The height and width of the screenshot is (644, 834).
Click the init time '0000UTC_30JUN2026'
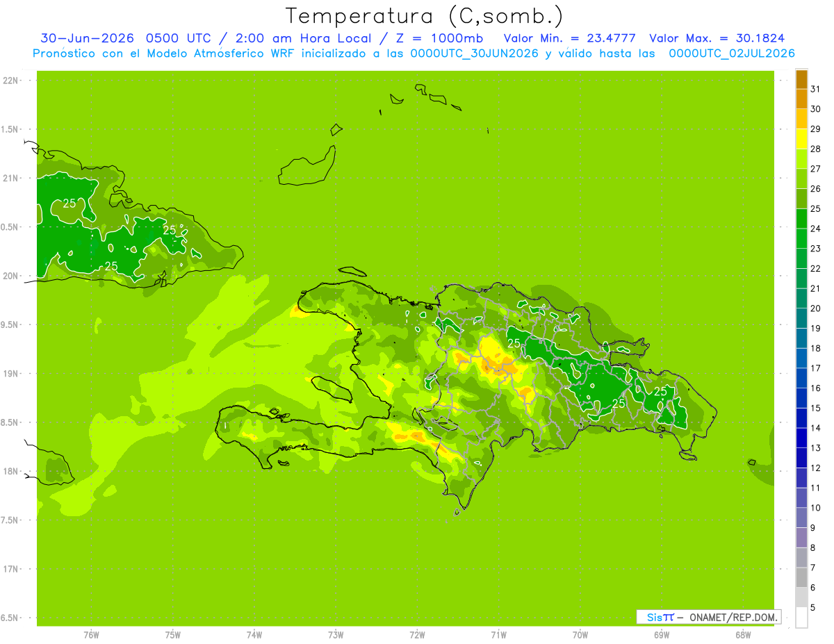tap(475, 53)
